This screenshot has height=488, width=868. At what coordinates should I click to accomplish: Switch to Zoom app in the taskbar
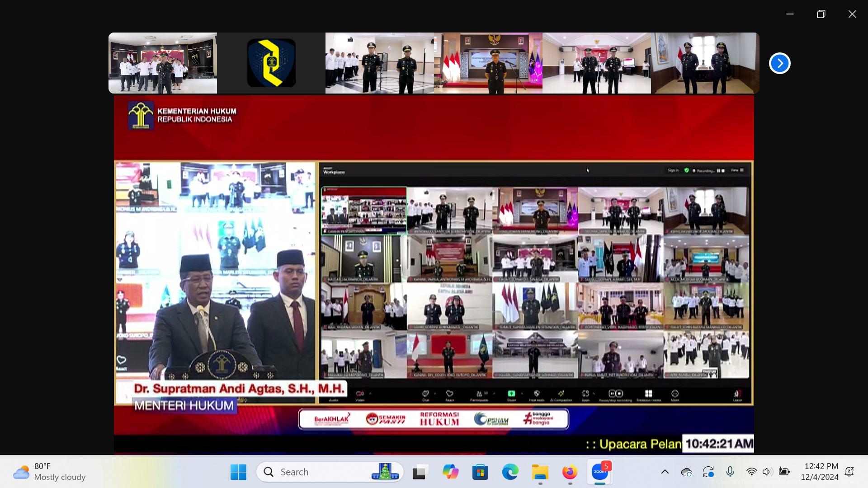tap(600, 472)
